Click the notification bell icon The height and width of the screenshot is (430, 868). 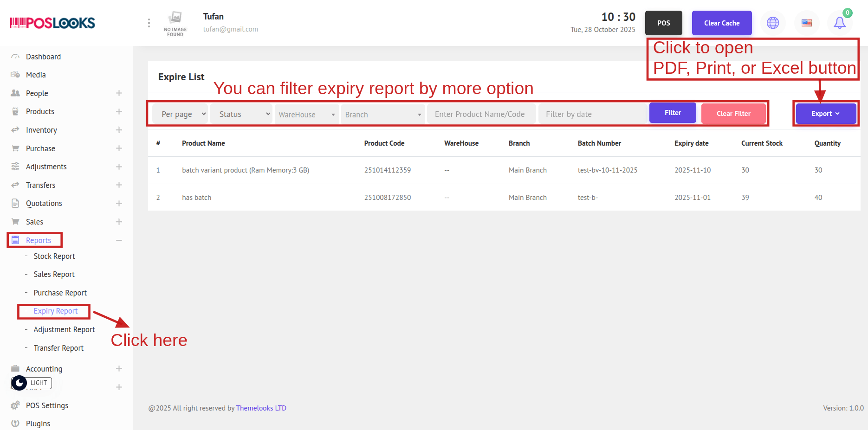tap(839, 23)
